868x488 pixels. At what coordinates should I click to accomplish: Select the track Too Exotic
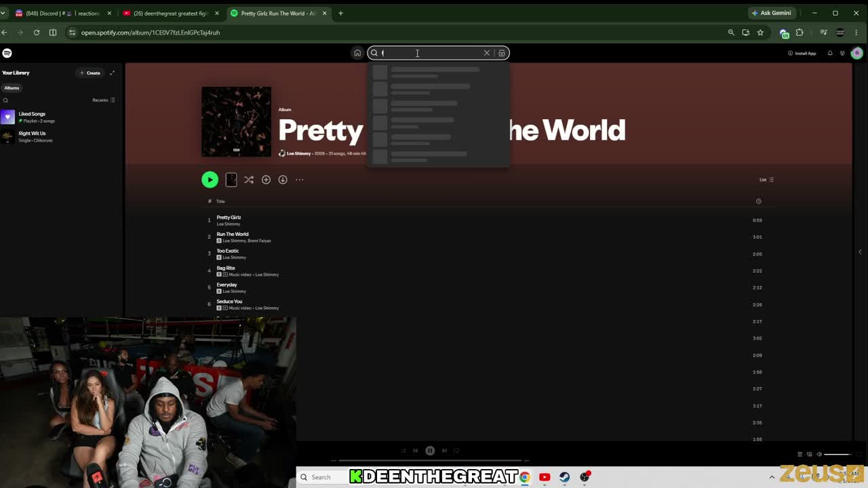point(227,251)
